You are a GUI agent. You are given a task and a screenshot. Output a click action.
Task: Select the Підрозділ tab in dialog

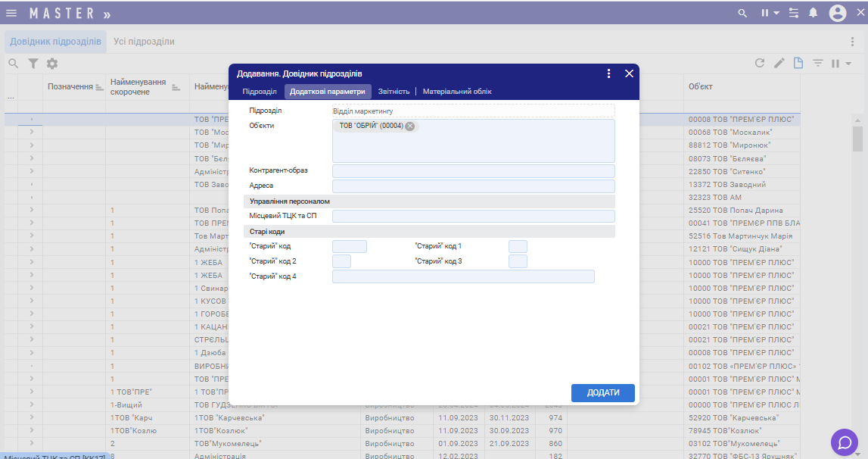coord(260,92)
